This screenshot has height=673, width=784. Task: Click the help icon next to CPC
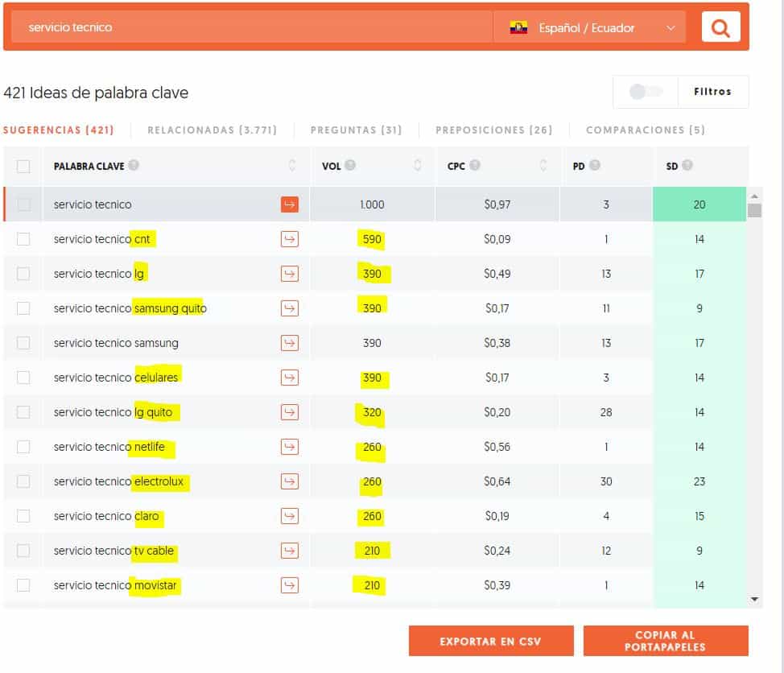(x=474, y=165)
